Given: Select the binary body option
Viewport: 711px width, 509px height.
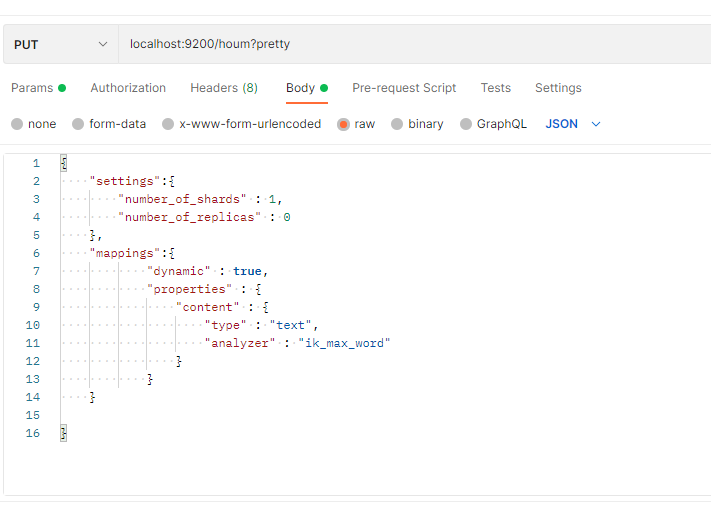Looking at the screenshot, I should click(x=397, y=124).
